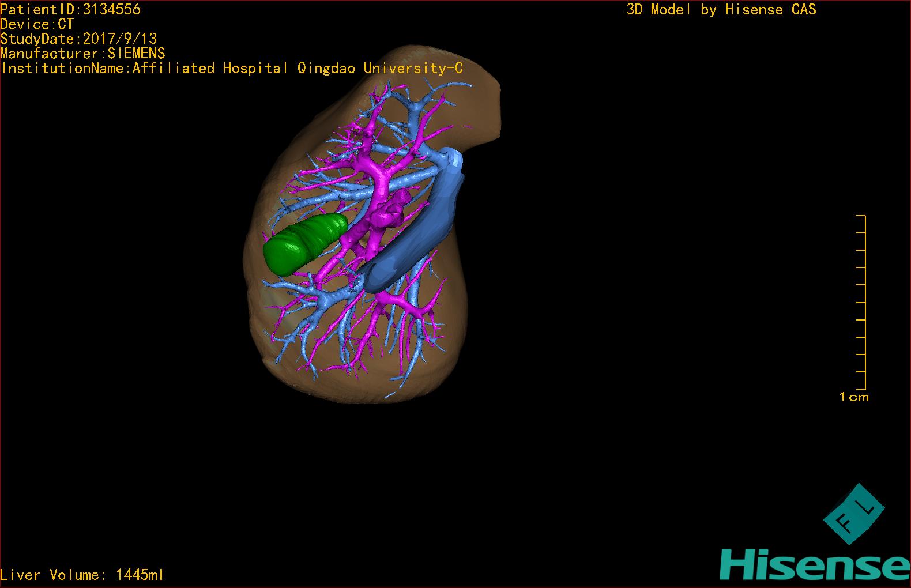Click the PatientID:3134556 text label

tap(70, 9)
